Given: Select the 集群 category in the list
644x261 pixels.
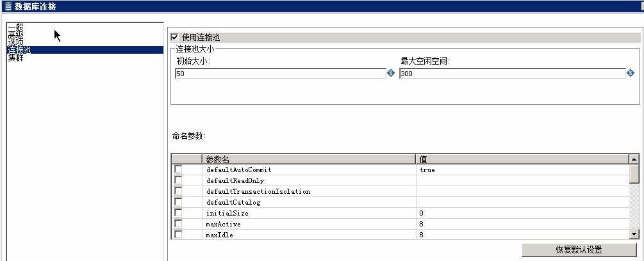Looking at the screenshot, I should click(x=85, y=58).
